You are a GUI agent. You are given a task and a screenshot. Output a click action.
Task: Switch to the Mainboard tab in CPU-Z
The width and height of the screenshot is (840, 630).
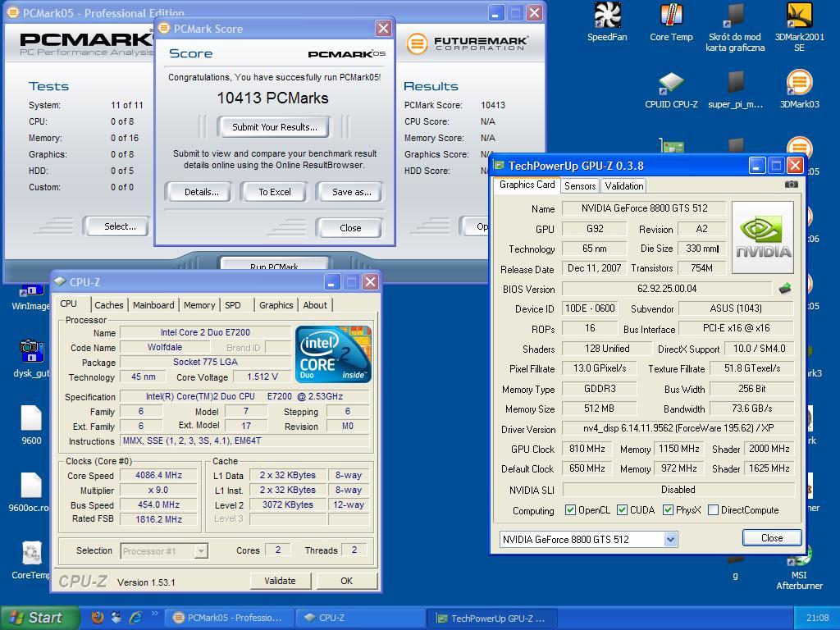pyautogui.click(x=153, y=305)
